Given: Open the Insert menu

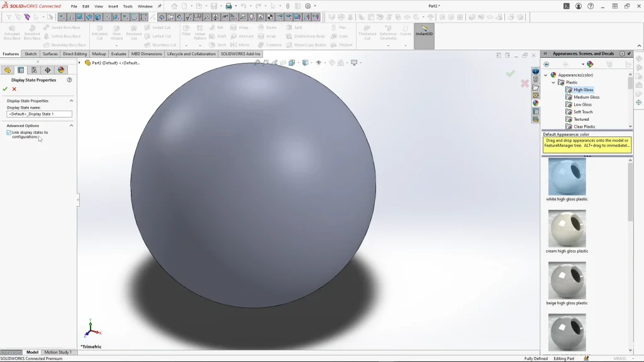Looking at the screenshot, I should pos(113,6).
